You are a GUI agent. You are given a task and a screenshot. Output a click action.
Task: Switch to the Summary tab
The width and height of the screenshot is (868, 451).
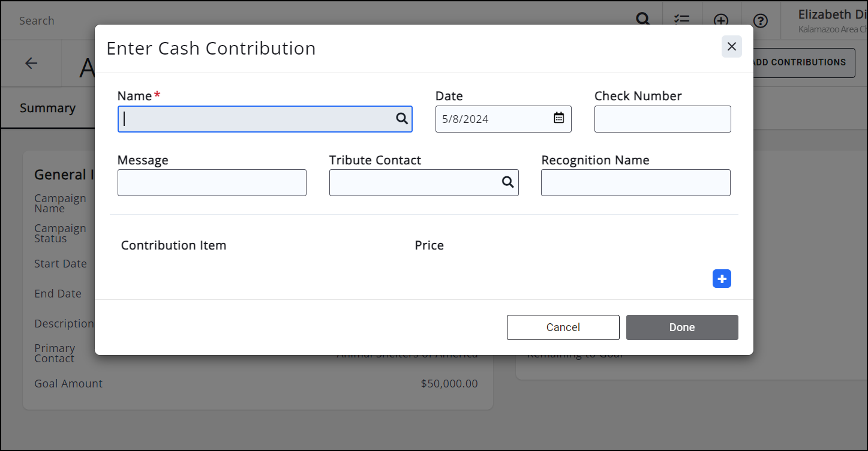tap(47, 109)
